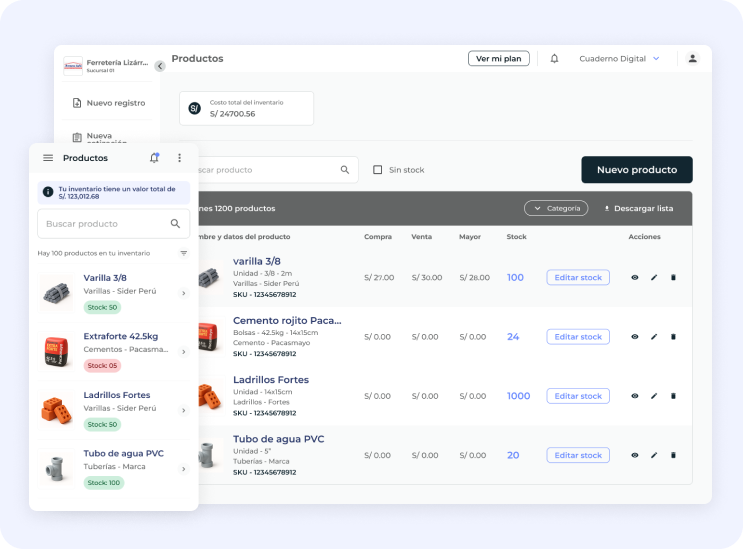The width and height of the screenshot is (743, 549).
Task: Open the mobile panel notification bell
Action: coord(154,158)
